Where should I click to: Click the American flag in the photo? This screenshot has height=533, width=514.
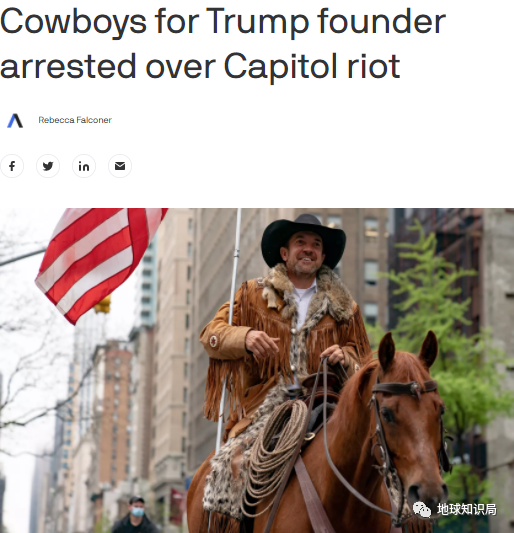(100, 262)
